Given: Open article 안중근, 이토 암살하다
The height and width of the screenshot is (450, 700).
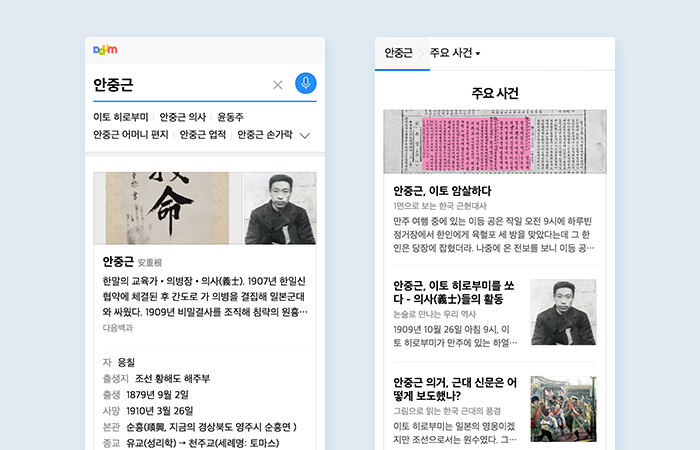Looking at the screenshot, I should click(442, 191).
